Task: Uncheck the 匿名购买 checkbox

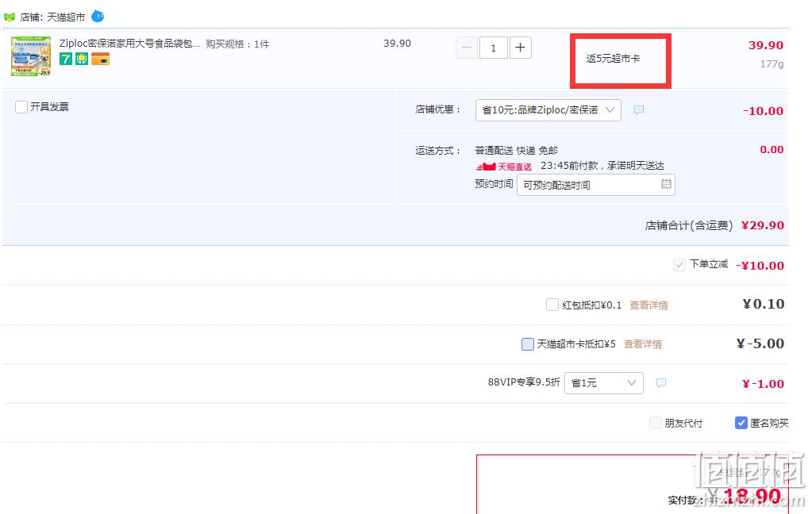Action: (741, 423)
